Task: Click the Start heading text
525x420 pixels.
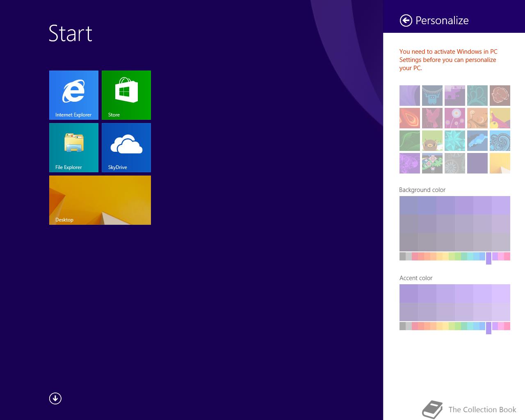Action: tap(71, 33)
